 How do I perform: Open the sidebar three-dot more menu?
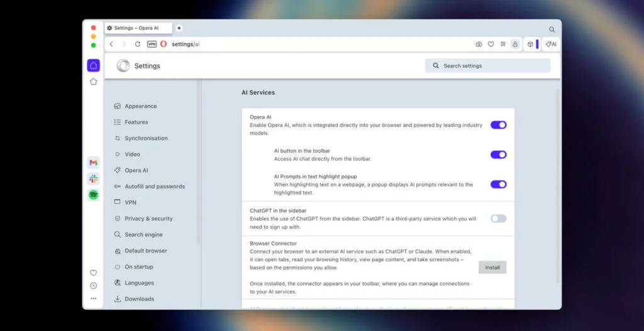coord(93,298)
